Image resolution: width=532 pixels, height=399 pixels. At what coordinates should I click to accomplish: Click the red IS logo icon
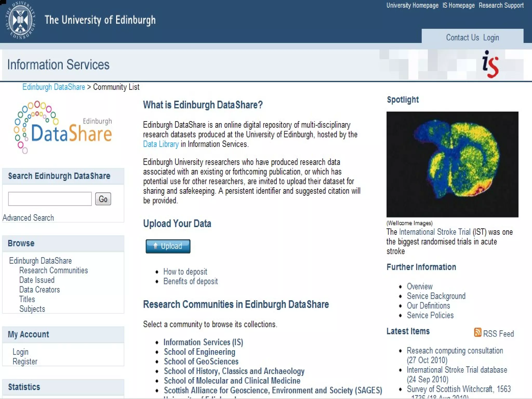click(490, 64)
